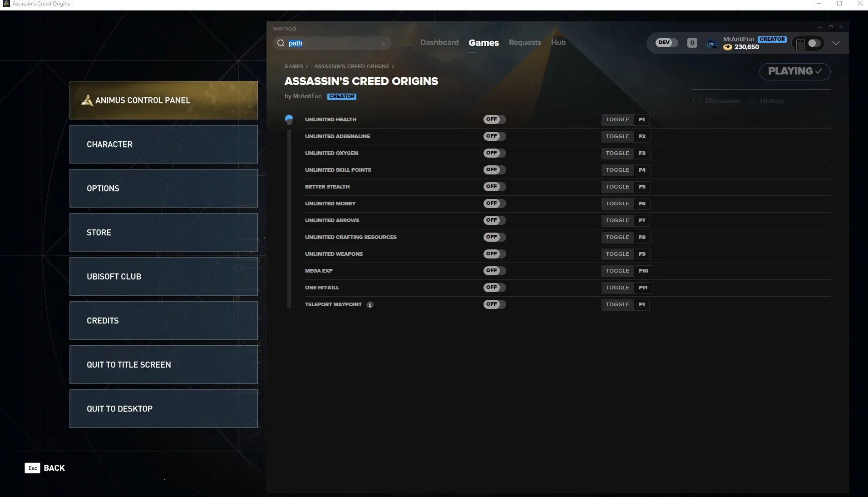
Task: Change hotkey F2 for Unlimited Adrenaline
Action: tap(642, 137)
